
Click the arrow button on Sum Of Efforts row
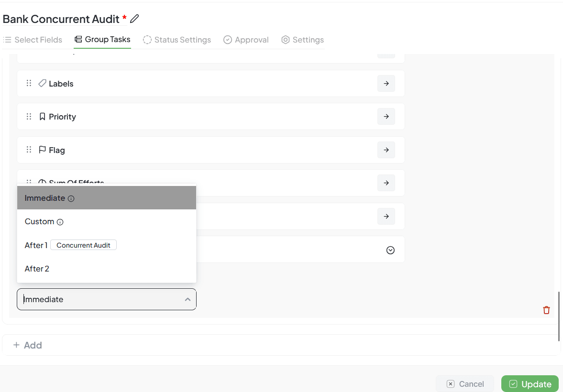tap(386, 183)
